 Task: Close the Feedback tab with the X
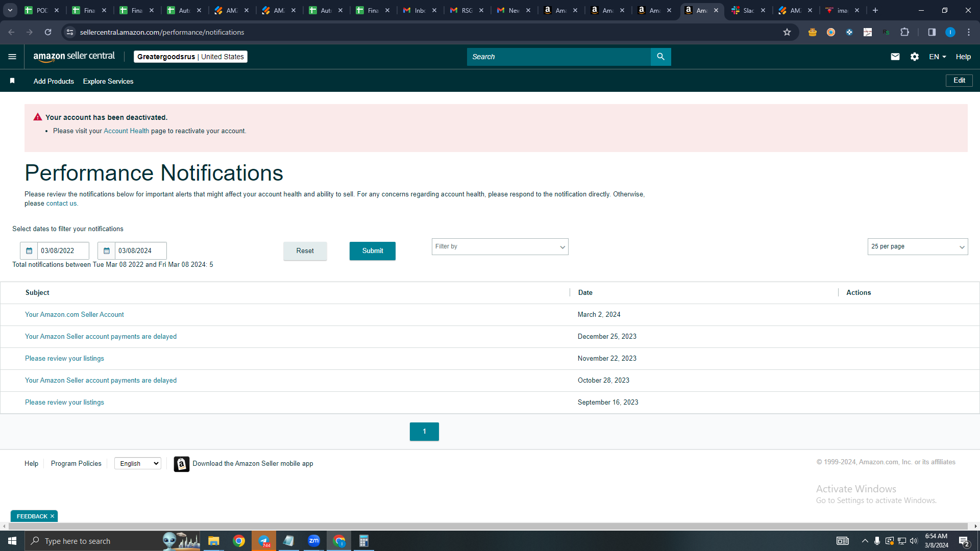tap(52, 516)
